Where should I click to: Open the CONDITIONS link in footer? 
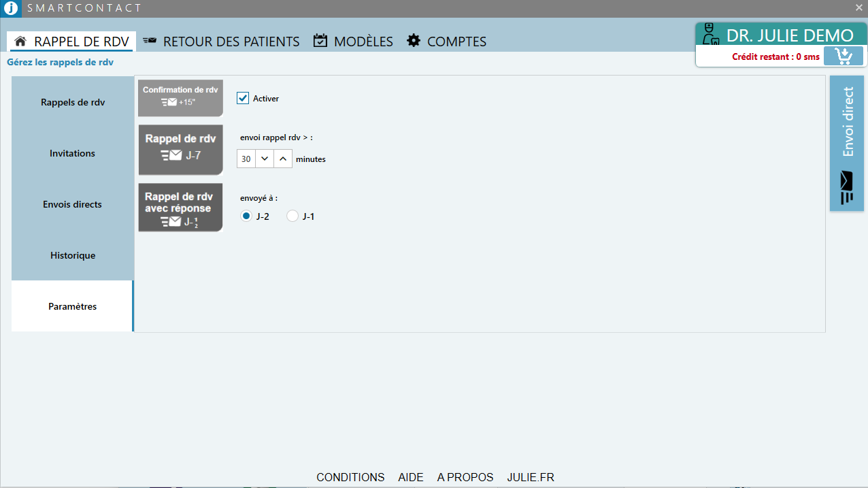tap(350, 477)
